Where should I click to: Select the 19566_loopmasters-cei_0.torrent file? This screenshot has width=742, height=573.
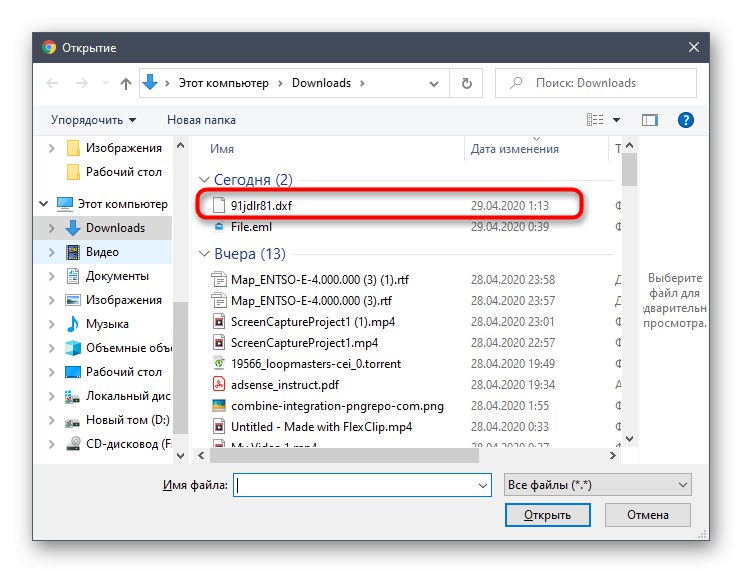coord(316,364)
